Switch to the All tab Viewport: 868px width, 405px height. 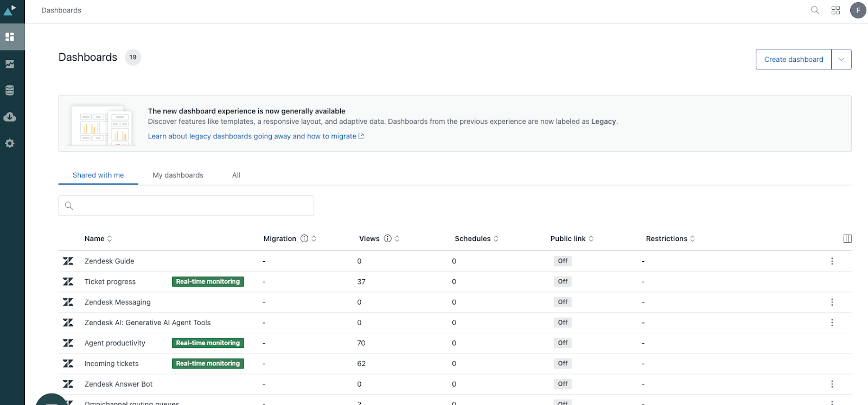(x=236, y=175)
